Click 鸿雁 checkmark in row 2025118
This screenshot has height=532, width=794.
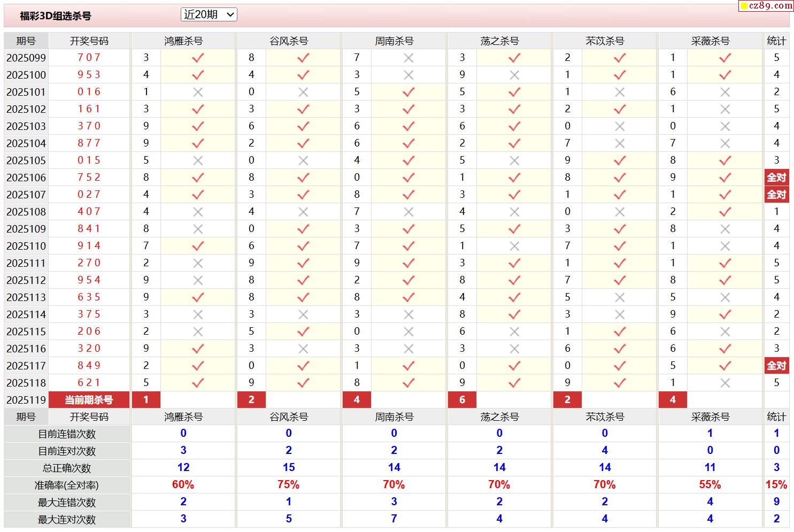198,383
